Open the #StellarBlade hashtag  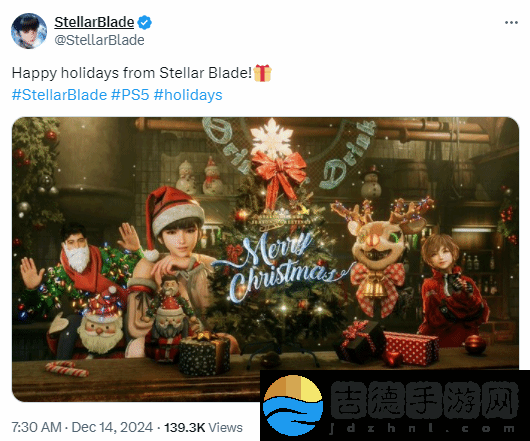click(x=59, y=95)
